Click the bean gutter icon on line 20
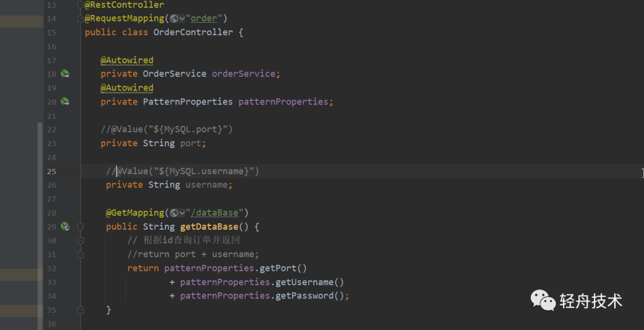The height and width of the screenshot is (330, 644). click(x=65, y=101)
